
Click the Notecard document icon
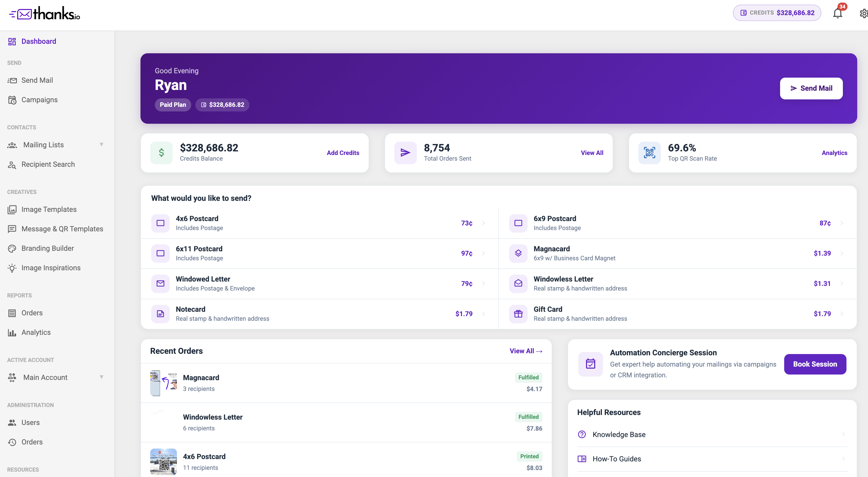pyautogui.click(x=160, y=314)
